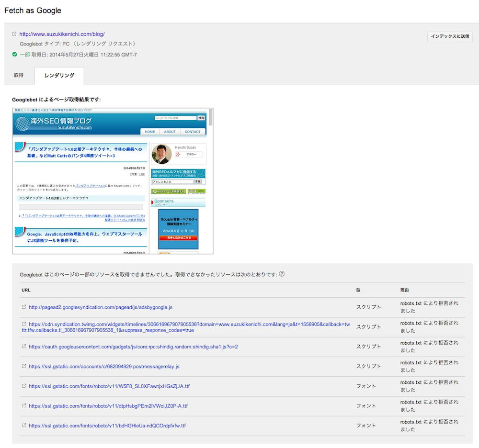Click the 海外SEO情報ブログ header in the rendered preview
The height and width of the screenshot is (448, 479).
point(60,121)
